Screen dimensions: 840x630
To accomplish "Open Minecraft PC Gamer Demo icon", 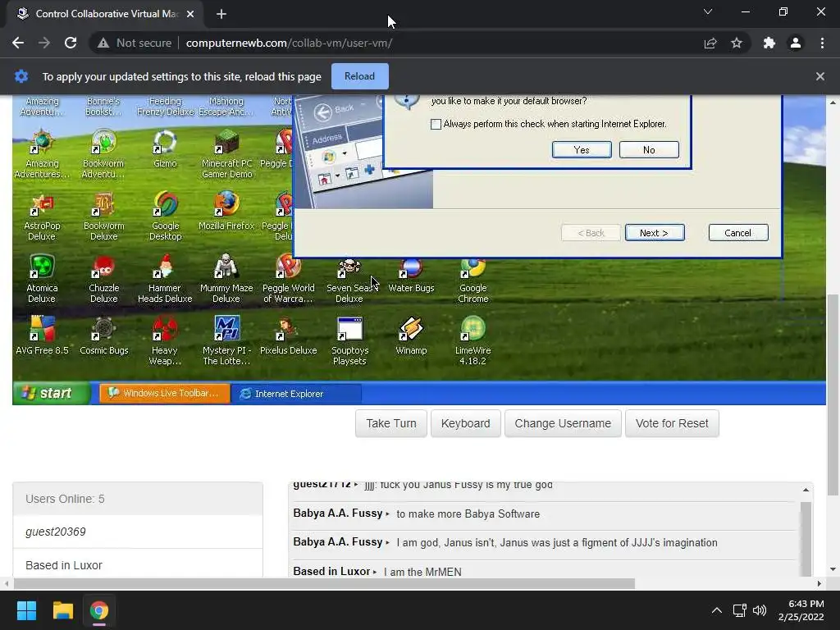I will pyautogui.click(x=226, y=153).
